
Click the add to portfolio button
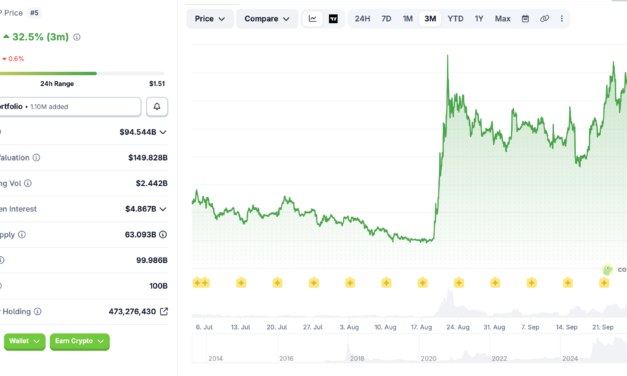click(70, 107)
